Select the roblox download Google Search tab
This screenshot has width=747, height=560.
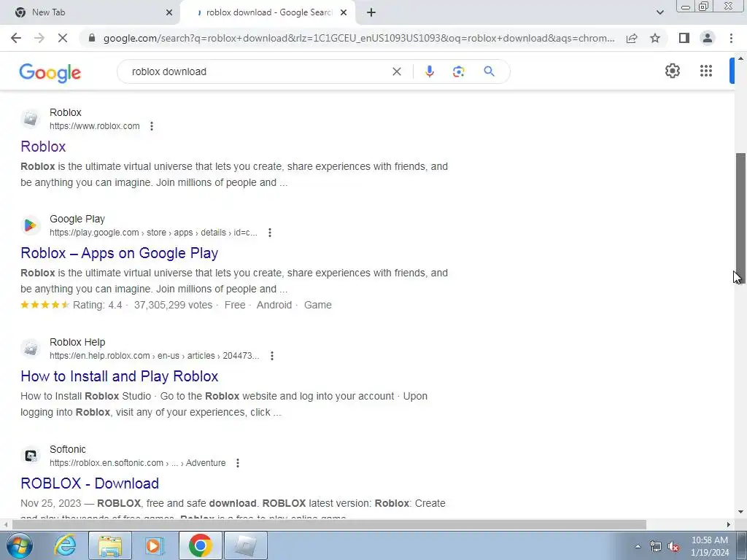[x=268, y=12]
